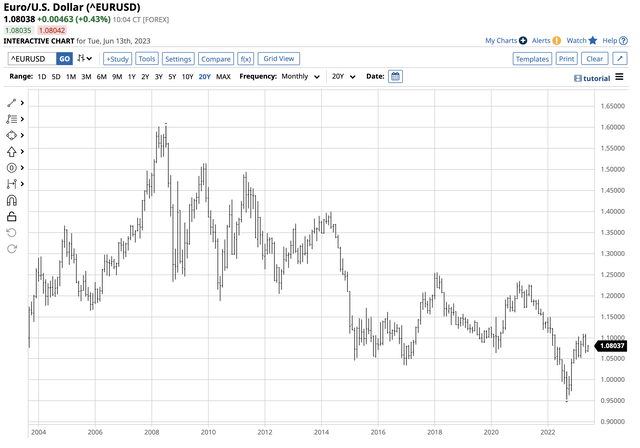Click the GO button
This screenshot has width=640, height=448.
point(64,59)
